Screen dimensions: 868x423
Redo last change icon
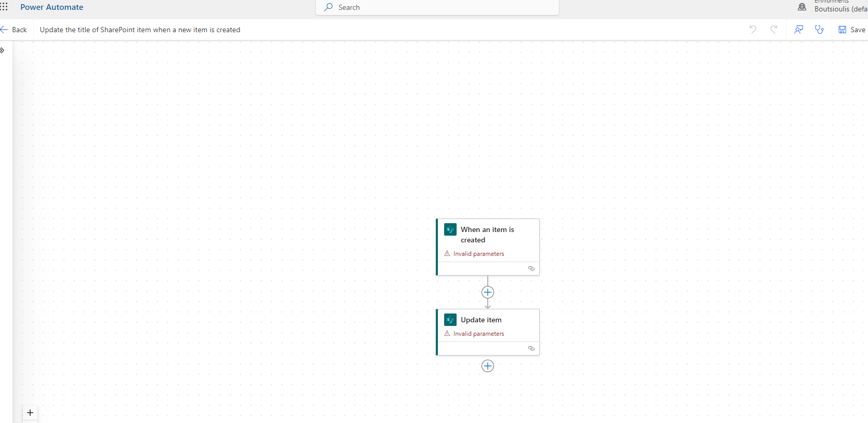click(x=773, y=30)
